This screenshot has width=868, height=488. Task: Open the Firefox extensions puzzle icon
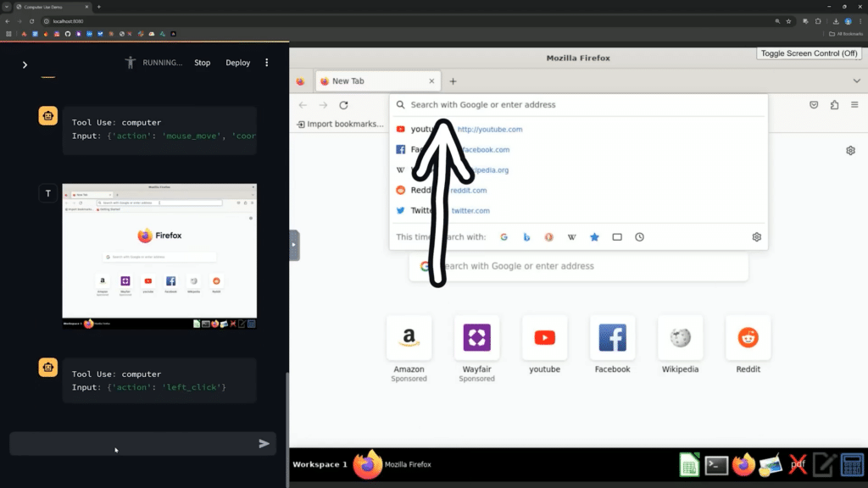[x=835, y=105]
